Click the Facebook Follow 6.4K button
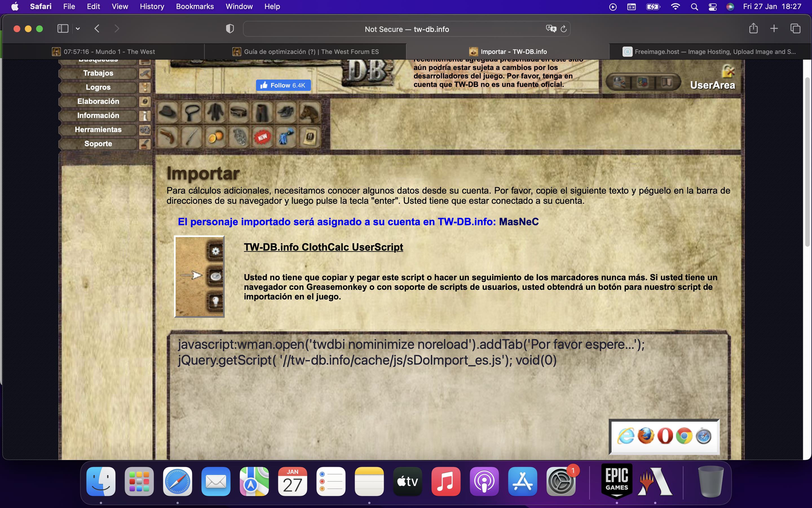812x508 pixels. 284,85
